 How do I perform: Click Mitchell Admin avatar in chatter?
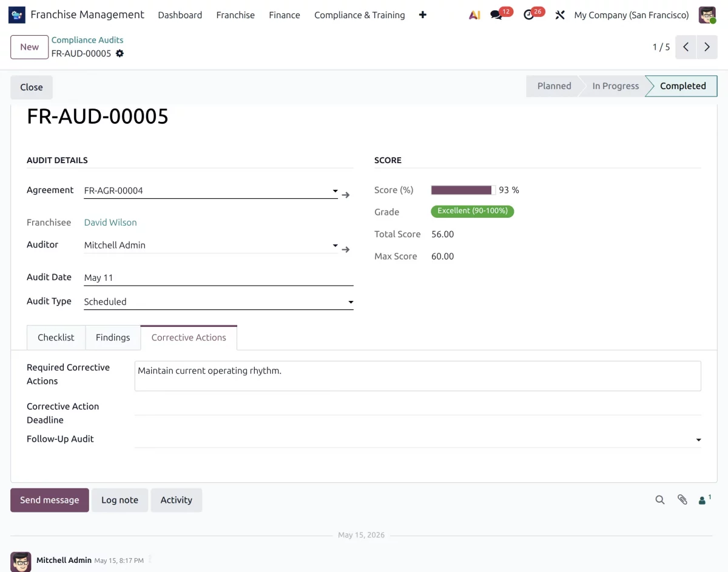click(x=21, y=562)
